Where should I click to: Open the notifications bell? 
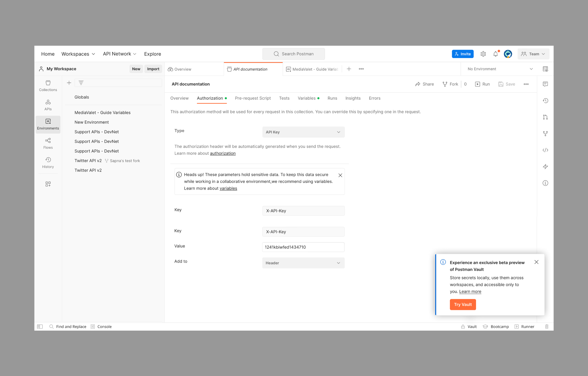click(496, 54)
